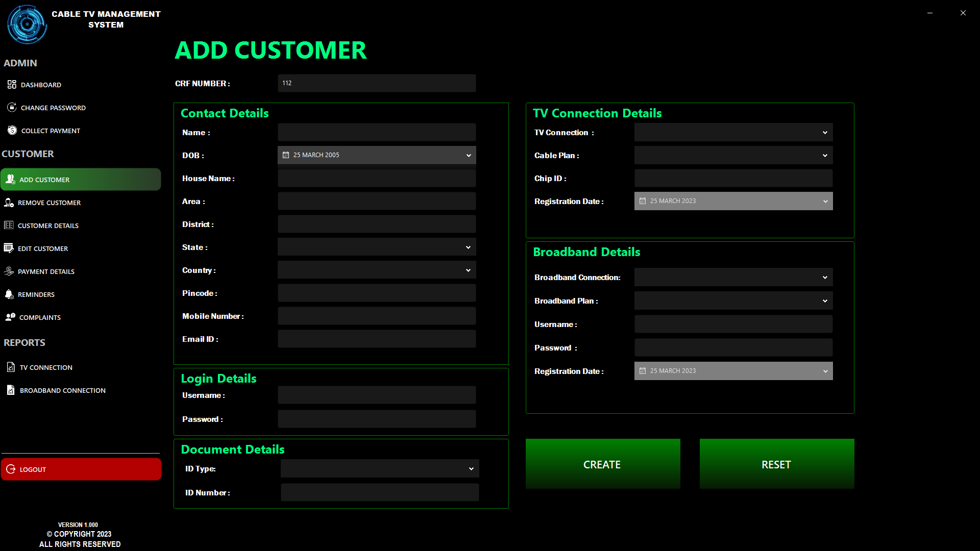
Task: Click the Dashboard grid icon
Action: pos(12,84)
